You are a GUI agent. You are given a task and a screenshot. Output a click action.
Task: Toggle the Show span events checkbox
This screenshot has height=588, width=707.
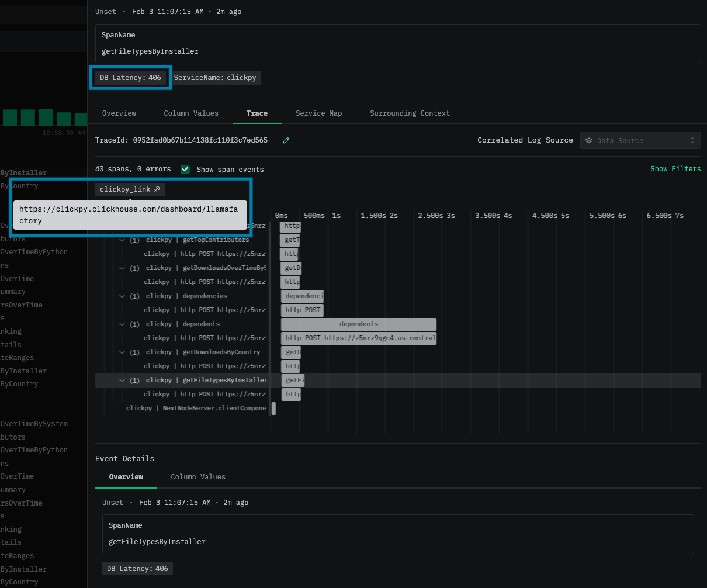pos(185,170)
